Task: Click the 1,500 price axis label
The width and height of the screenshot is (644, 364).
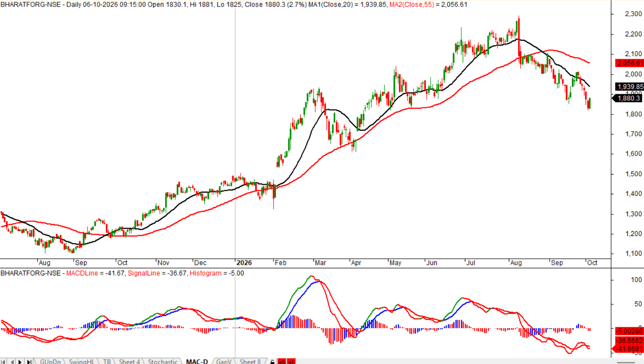Action: click(633, 174)
